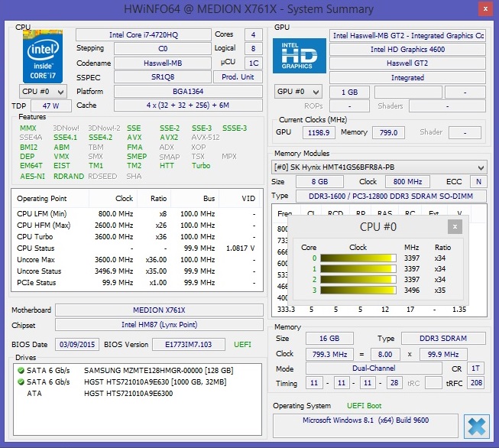Click the Dual-Channel mode field
The height and width of the screenshot is (448, 499).
(x=374, y=368)
